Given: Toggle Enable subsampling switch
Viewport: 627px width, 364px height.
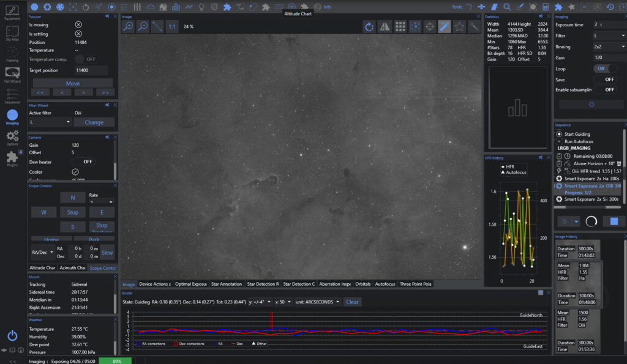Looking at the screenshot, I should tap(605, 89).
